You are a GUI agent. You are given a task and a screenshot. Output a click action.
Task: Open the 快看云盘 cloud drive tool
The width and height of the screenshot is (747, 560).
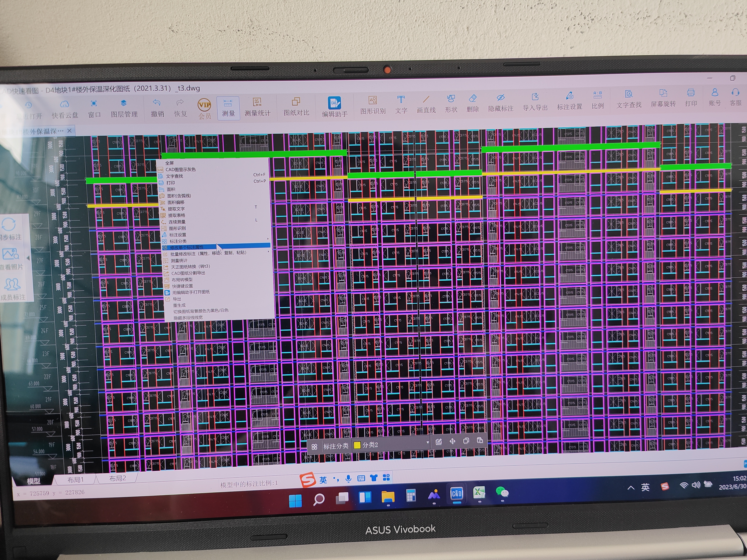click(x=65, y=109)
